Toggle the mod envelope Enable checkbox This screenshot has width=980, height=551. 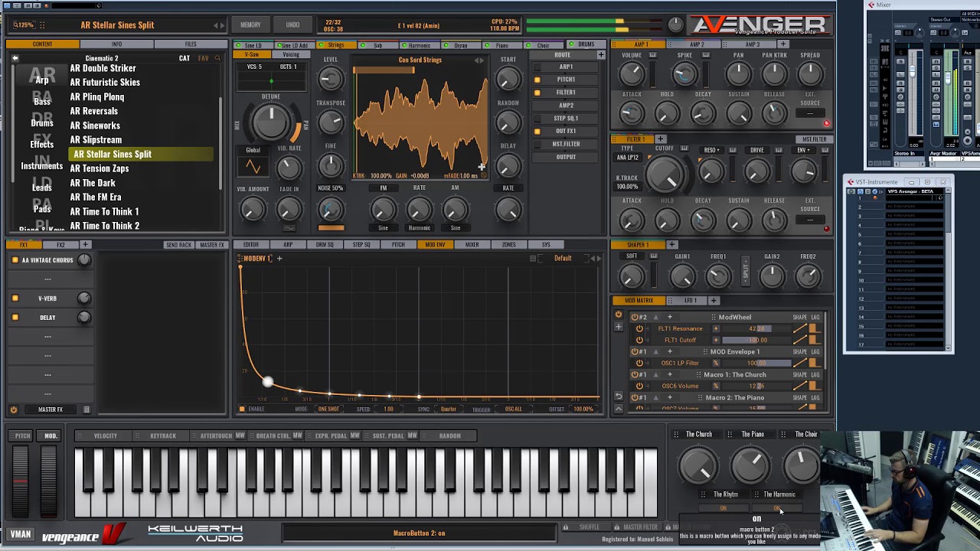242,409
